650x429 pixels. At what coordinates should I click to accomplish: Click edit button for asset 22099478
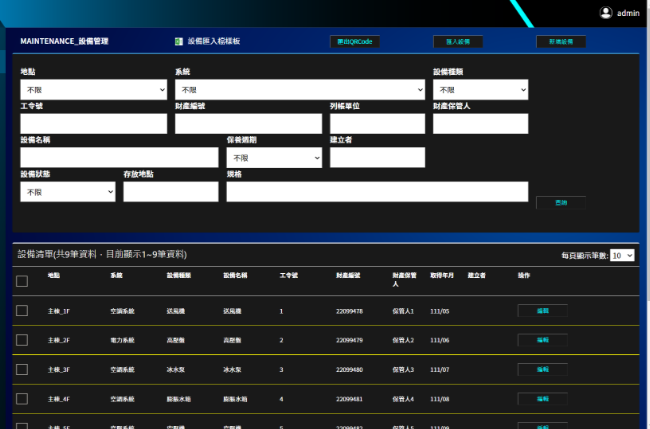tap(542, 311)
